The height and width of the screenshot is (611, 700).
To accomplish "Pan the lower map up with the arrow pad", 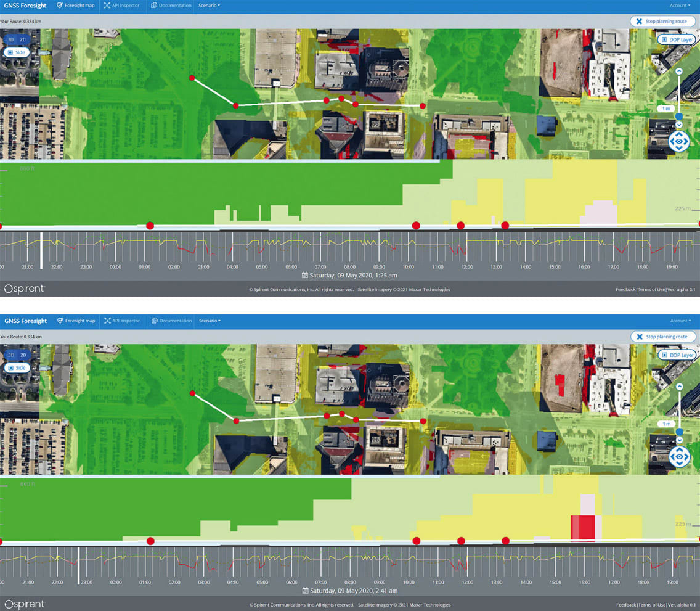I will pos(680,449).
